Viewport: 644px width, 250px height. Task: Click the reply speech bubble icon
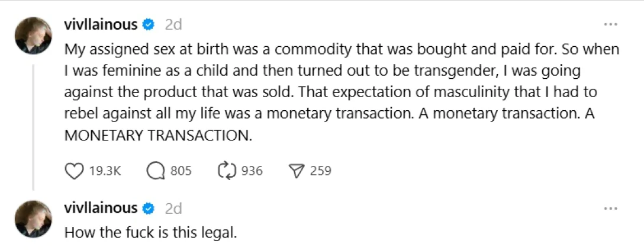pos(155,171)
